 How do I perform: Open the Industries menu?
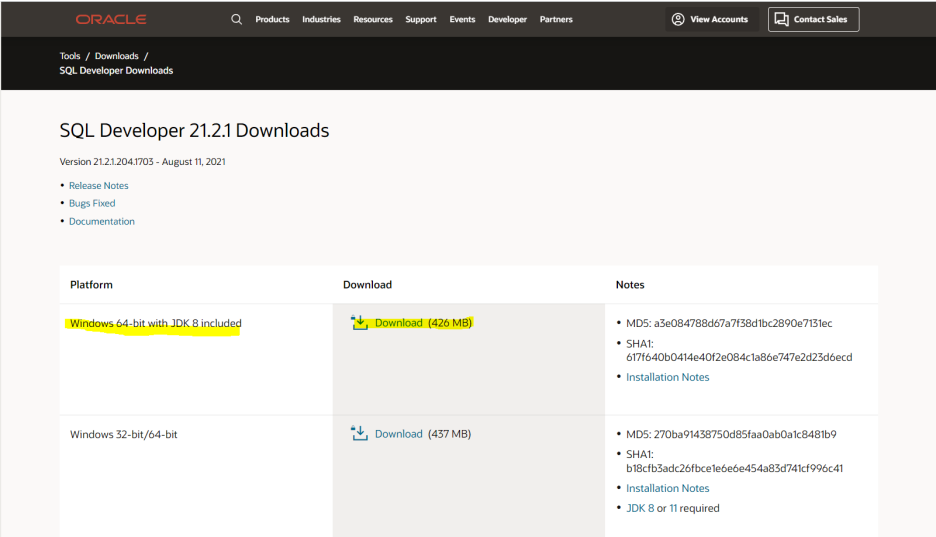point(321,19)
